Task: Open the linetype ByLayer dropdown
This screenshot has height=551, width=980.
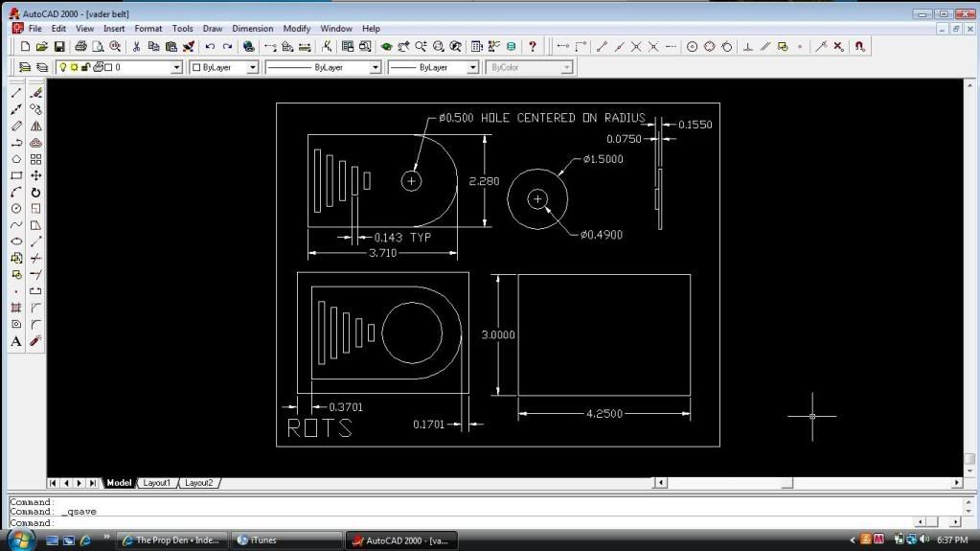Action: tap(375, 67)
